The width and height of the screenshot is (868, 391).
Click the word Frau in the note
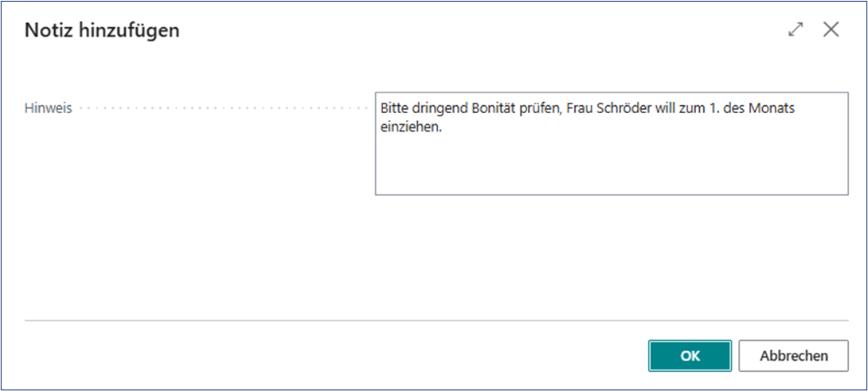pos(582,108)
